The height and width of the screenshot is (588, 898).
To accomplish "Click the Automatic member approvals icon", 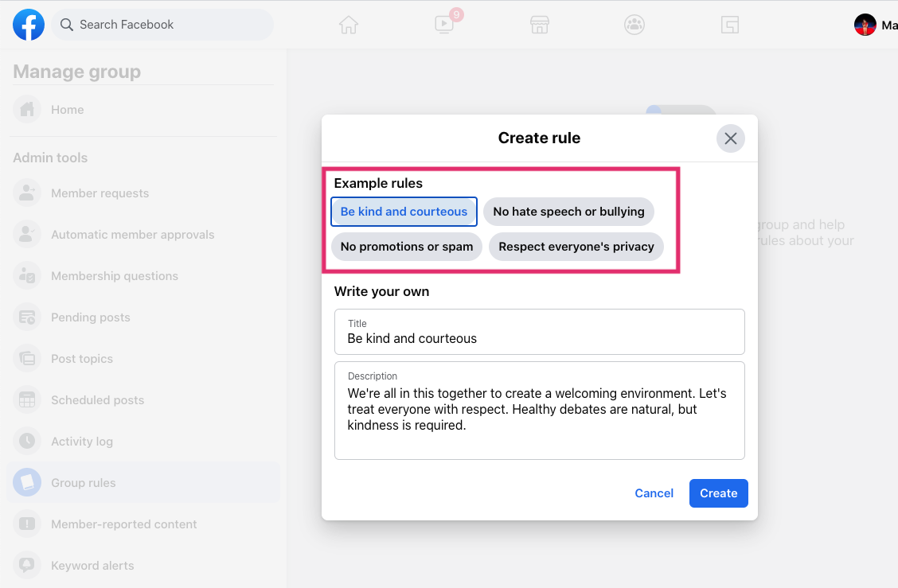I will click(x=27, y=234).
